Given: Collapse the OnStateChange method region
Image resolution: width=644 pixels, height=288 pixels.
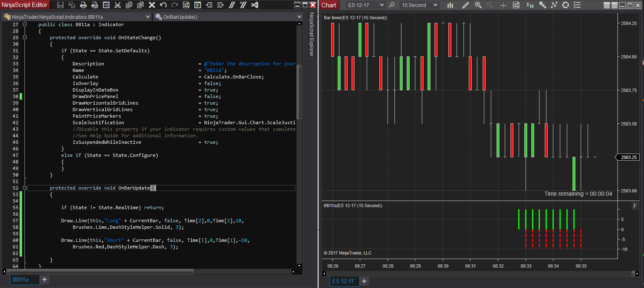Looking at the screenshot, I should point(25,38).
